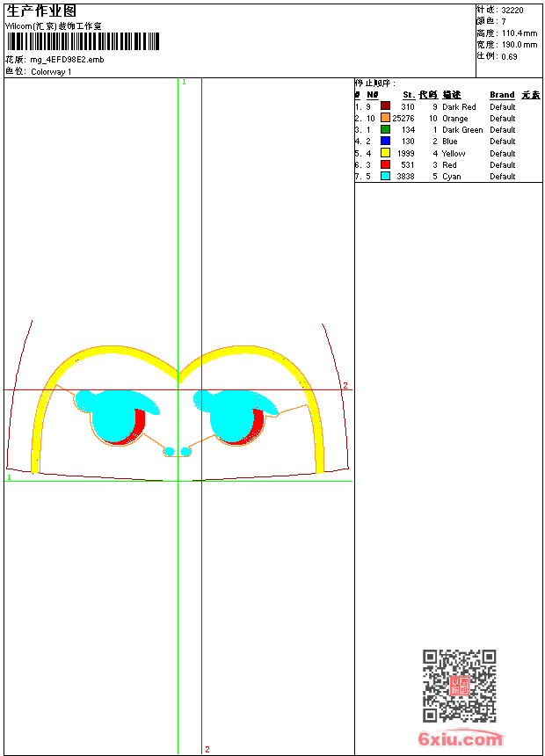Screen dimensions: 545x756
Task: Select stitch count 130
Action: 408,142
